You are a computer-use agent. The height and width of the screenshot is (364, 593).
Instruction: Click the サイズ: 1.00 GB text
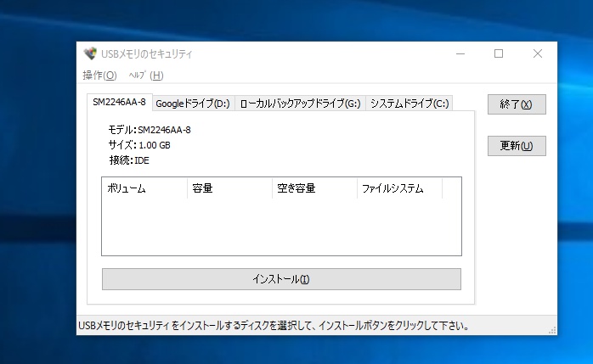click(x=139, y=145)
